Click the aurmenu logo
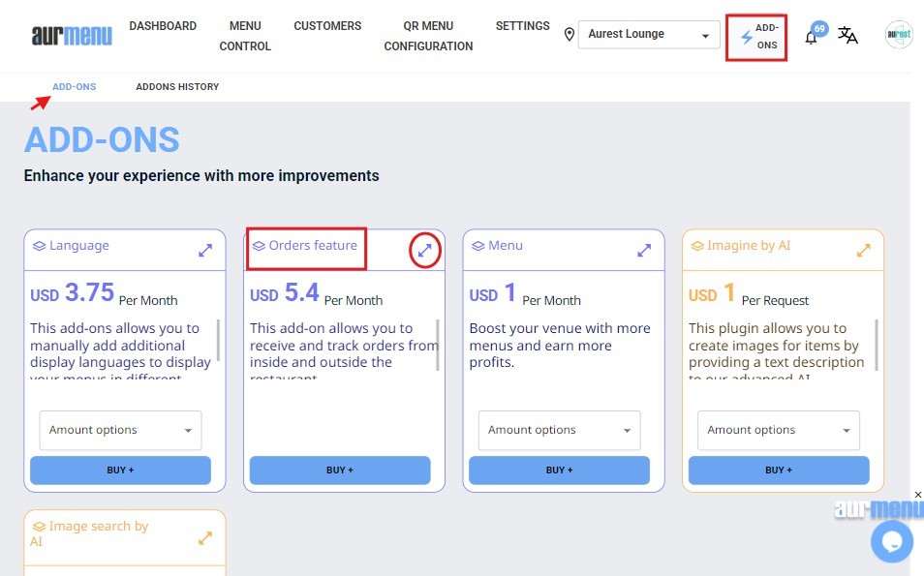 coord(72,36)
